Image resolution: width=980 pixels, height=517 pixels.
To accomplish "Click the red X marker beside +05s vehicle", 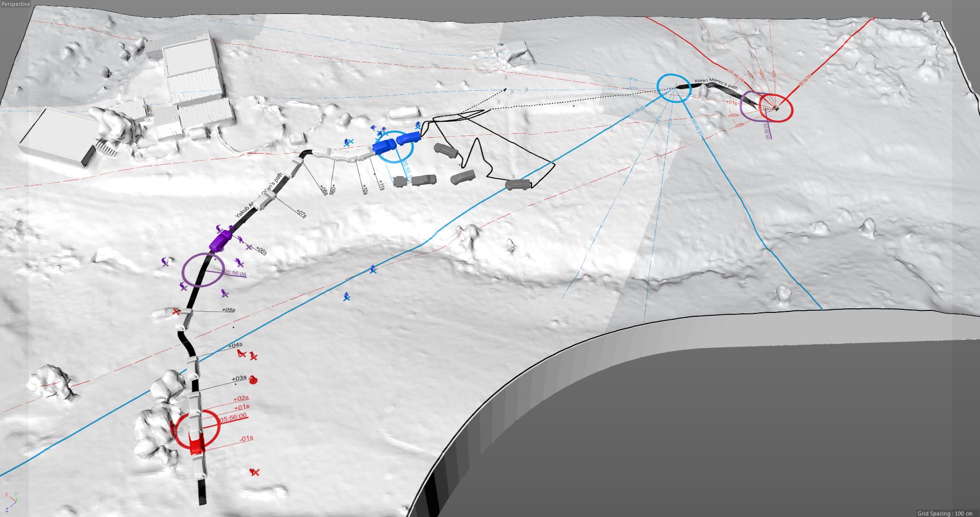I will click(176, 312).
